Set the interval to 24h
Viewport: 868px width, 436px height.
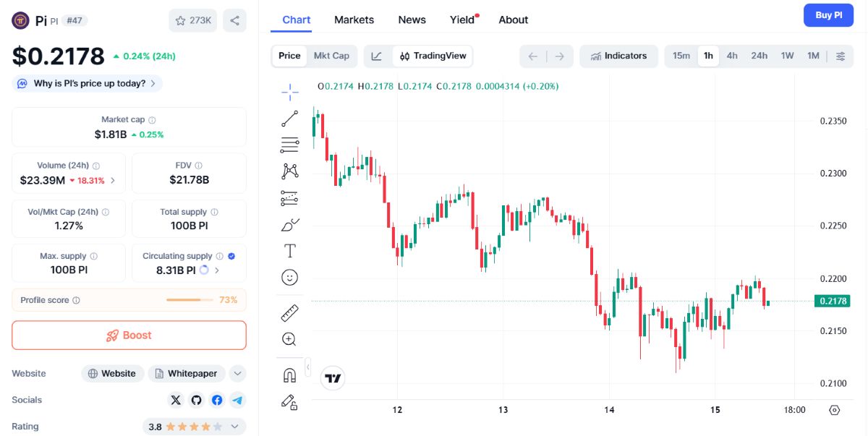pyautogui.click(x=759, y=56)
